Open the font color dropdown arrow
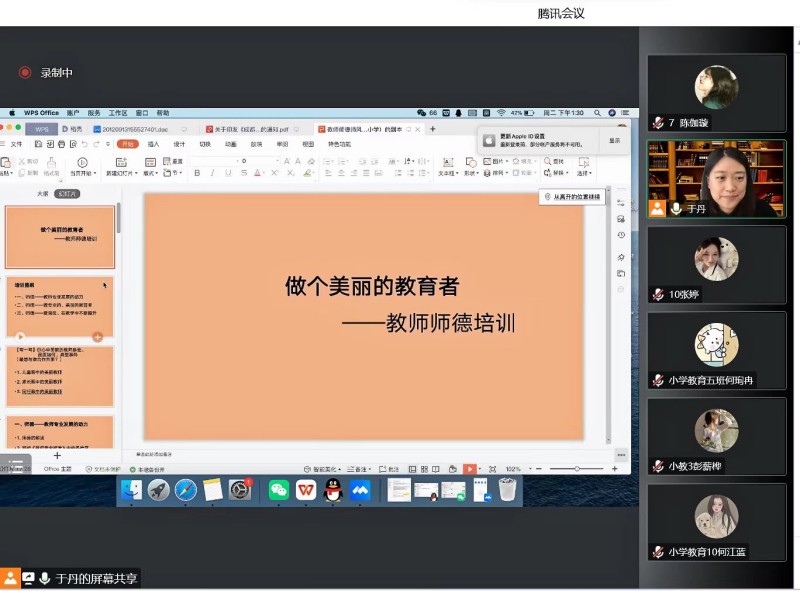The width and height of the screenshot is (800, 591). (x=265, y=174)
